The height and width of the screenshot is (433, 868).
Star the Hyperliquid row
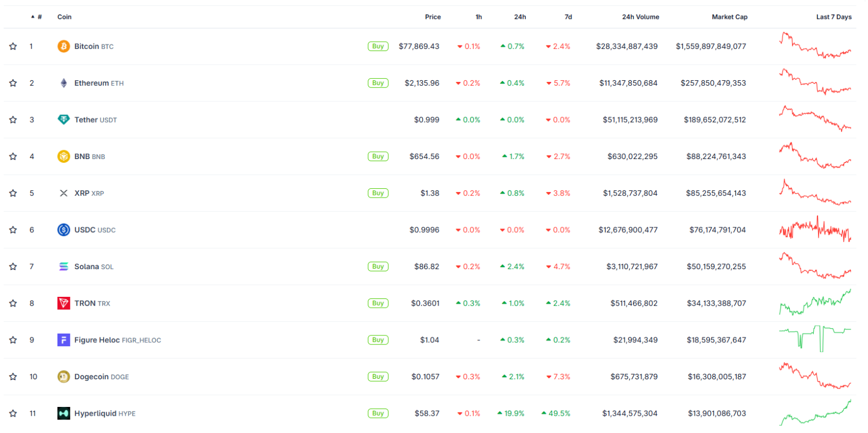(13, 413)
